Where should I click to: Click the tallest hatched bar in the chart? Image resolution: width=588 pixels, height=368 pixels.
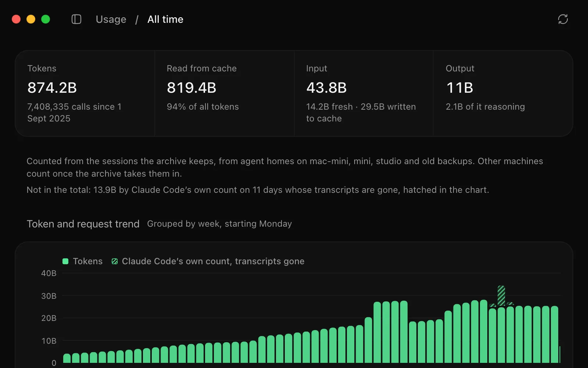(x=501, y=296)
